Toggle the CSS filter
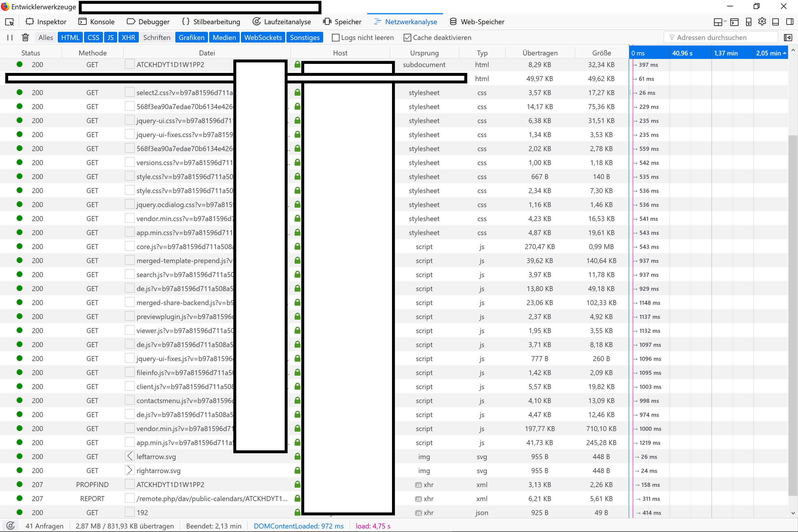798x532 pixels. tap(93, 38)
